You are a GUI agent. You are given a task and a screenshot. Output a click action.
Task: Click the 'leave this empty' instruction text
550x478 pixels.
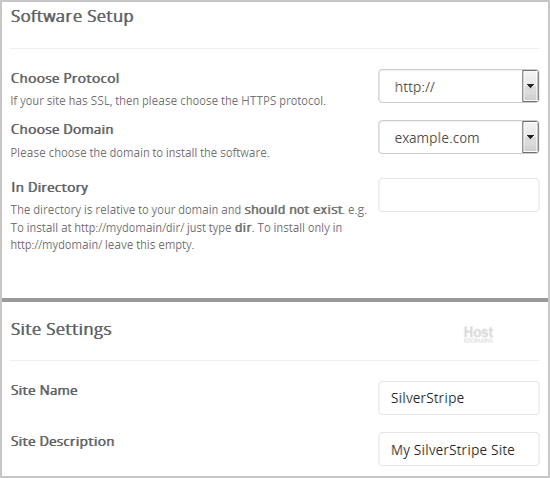(149, 245)
